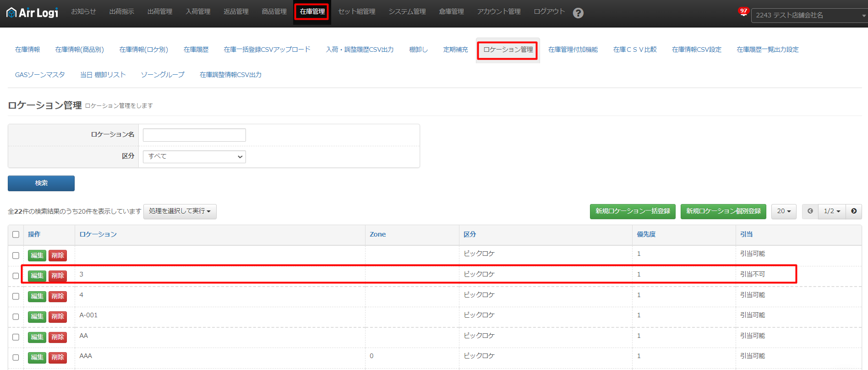Click ログアウト to log out
Viewport: 868px width, 370px height.
point(549,11)
